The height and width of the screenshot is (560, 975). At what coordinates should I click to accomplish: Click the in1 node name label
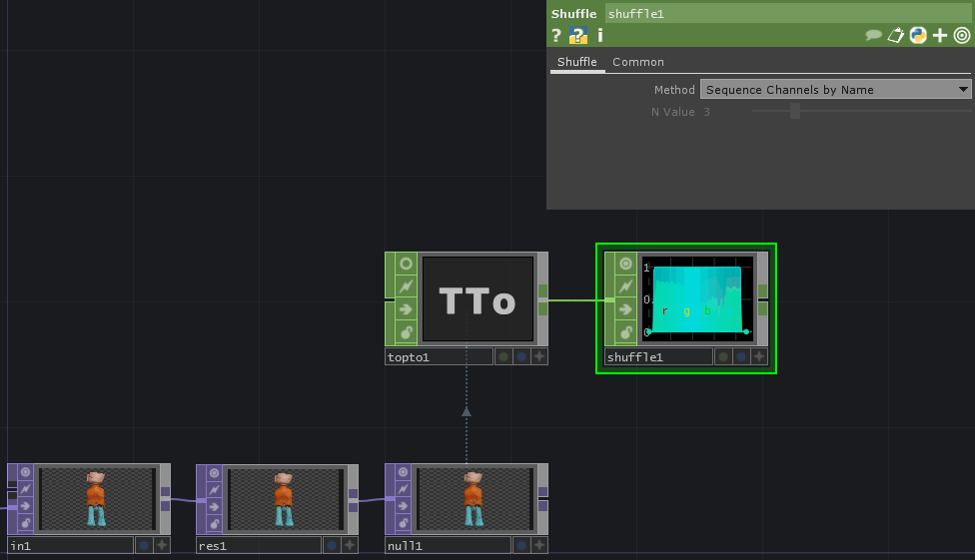point(70,545)
